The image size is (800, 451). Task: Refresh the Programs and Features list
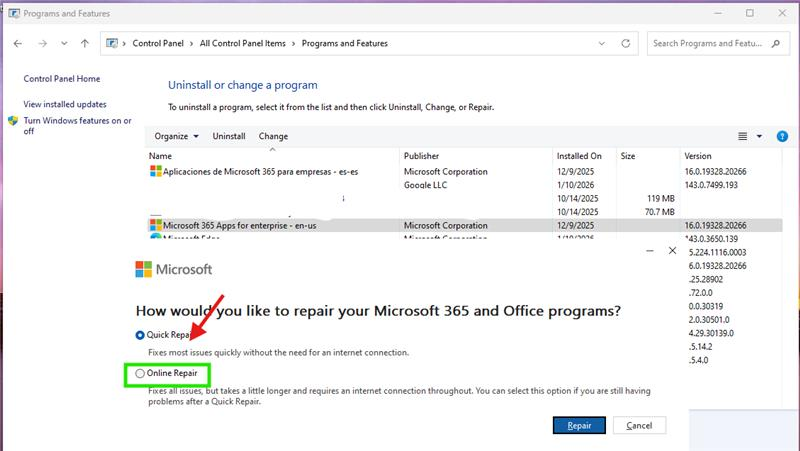pyautogui.click(x=626, y=43)
